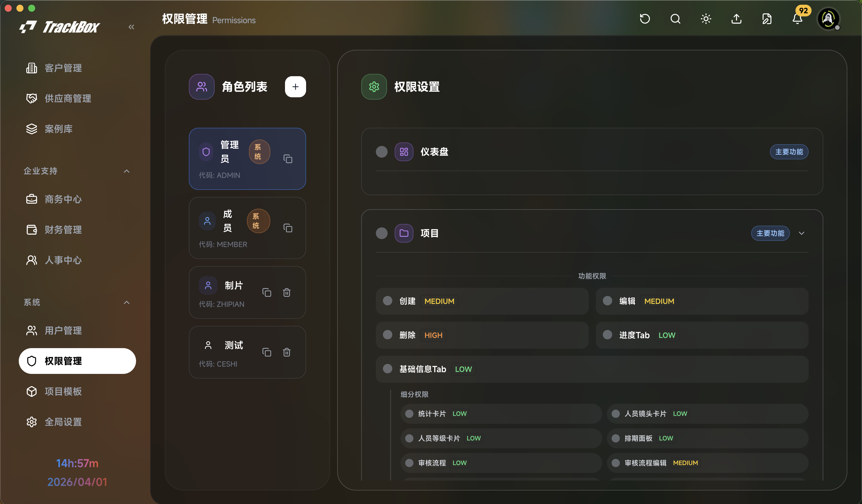Screen dimensions: 862x504
Task: Toggle the 基础信息Tab permission
Action: (x=387, y=369)
